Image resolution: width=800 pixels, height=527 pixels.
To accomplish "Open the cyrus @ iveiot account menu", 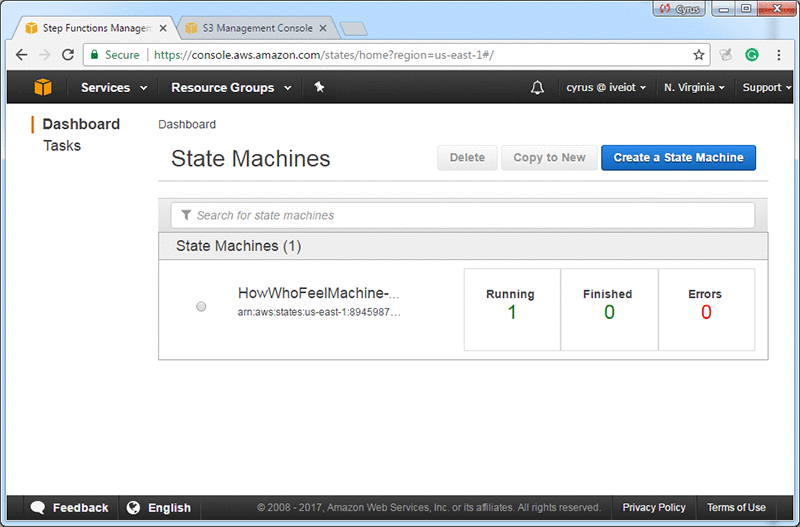I will coord(606,88).
